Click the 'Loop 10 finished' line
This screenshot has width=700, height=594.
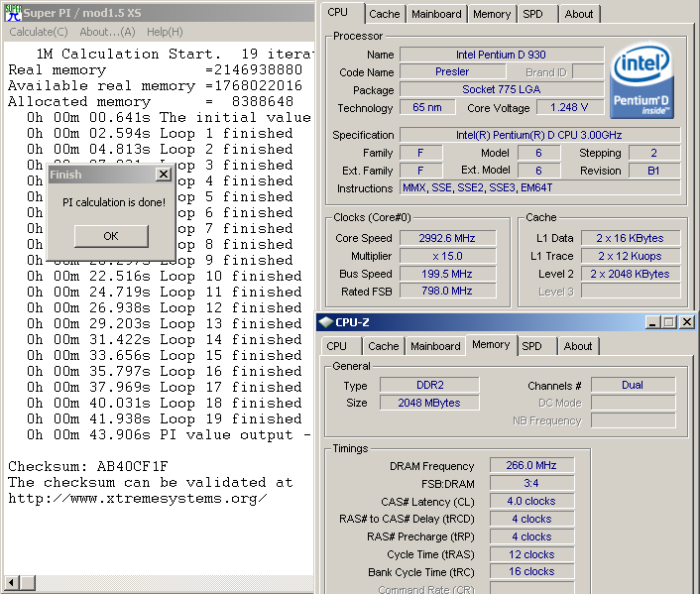tap(164, 276)
